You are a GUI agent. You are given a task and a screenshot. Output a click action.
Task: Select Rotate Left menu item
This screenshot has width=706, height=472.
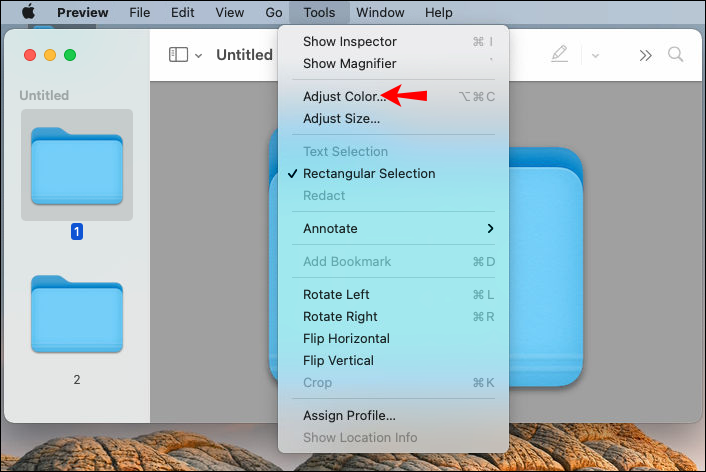[336, 294]
